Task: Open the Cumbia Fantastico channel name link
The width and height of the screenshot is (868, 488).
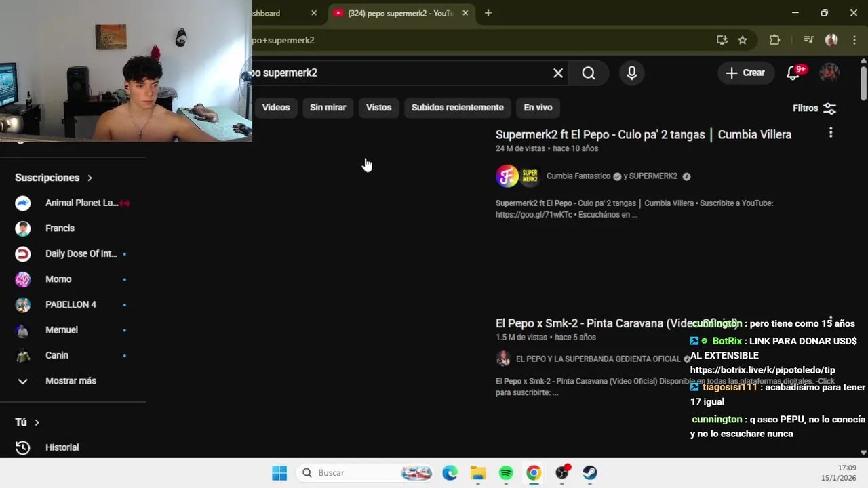Action: point(578,176)
